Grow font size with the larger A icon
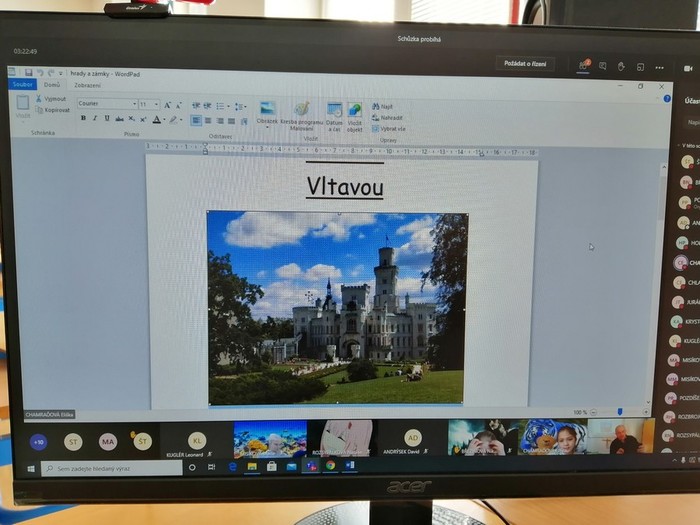This screenshot has height=525, width=700. [x=167, y=105]
